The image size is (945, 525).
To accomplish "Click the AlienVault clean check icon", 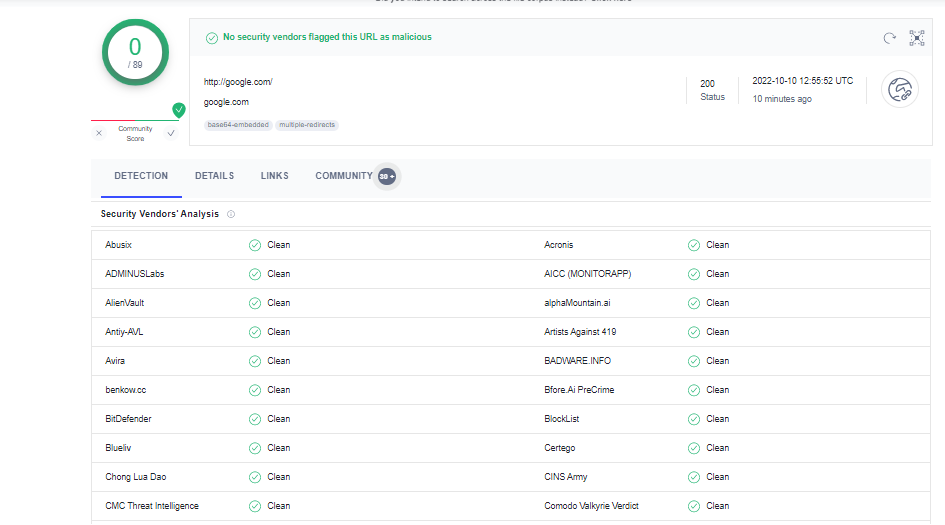I will 255,303.
